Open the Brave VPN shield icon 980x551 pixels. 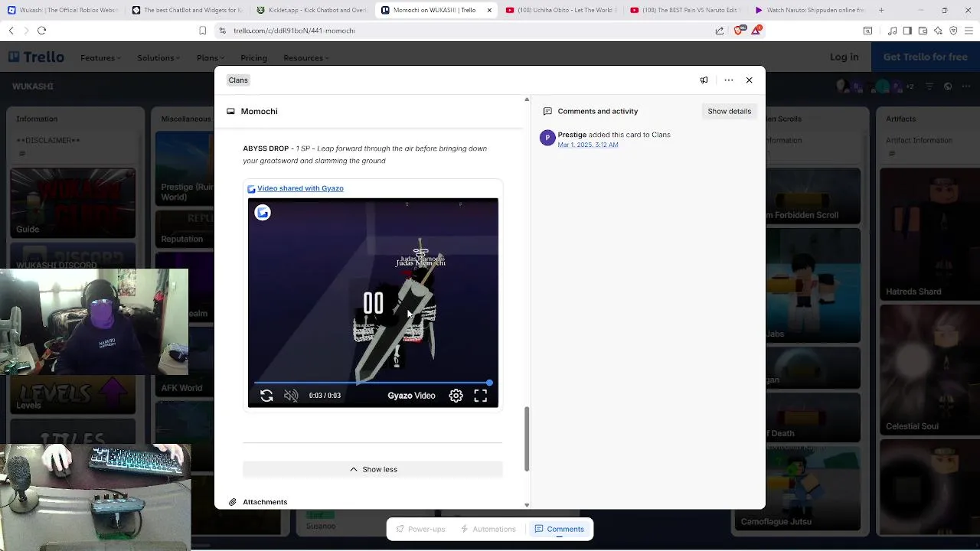(x=953, y=31)
